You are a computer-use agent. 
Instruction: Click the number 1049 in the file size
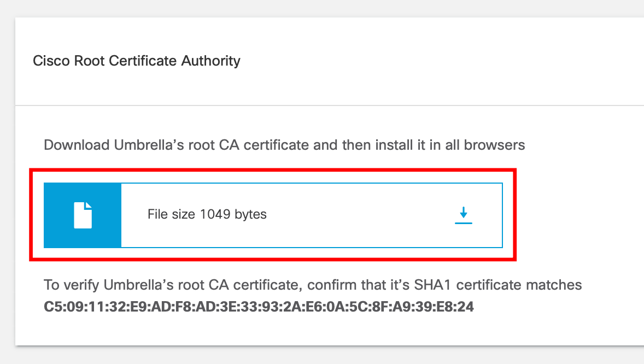[x=215, y=214]
